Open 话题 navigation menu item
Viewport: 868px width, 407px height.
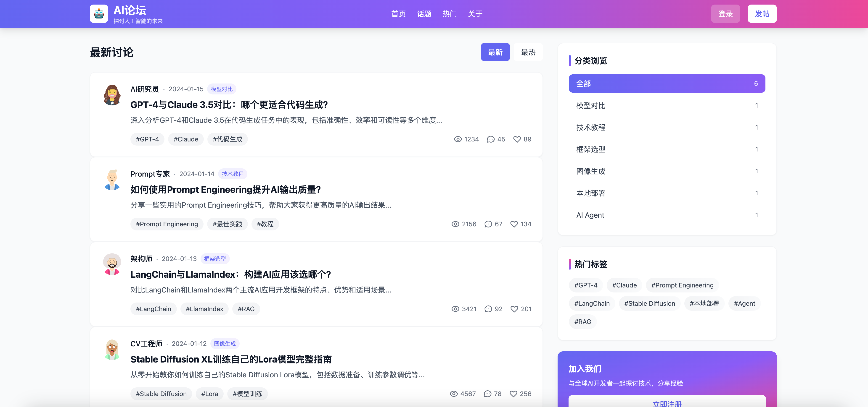coord(424,14)
